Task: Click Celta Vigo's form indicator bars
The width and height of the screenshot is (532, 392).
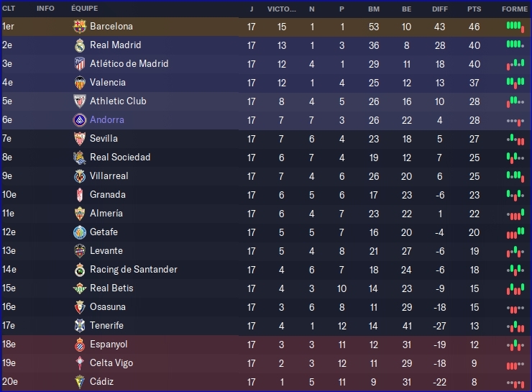Action: [515, 363]
